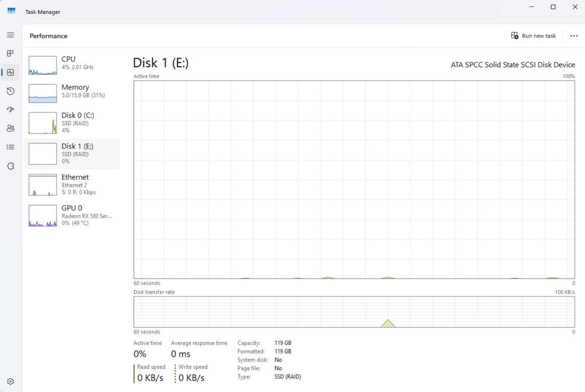Click the 'Page file:' label
This screenshot has height=392, width=585.
[x=249, y=368]
